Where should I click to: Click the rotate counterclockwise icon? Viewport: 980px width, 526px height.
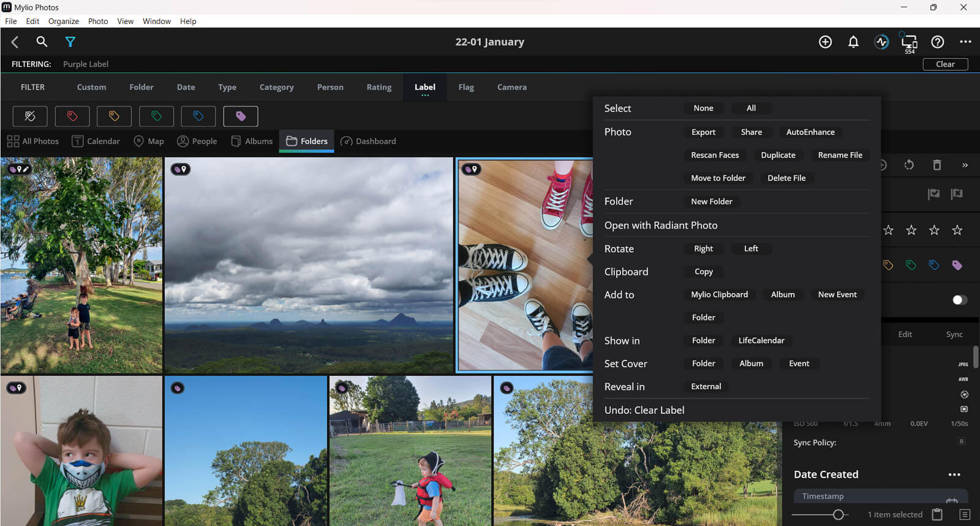click(909, 165)
